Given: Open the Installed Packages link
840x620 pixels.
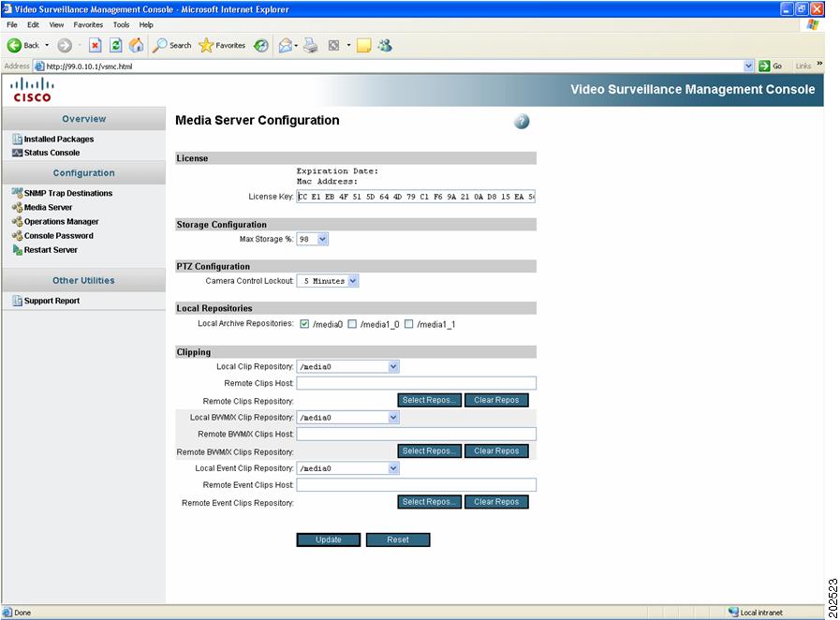Looking at the screenshot, I should tap(59, 139).
